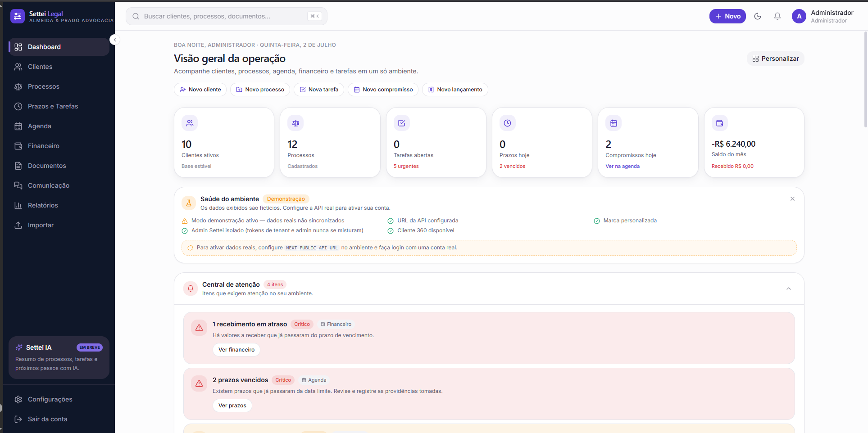The image size is (868, 433).
Task: Click the Documentos sidebar icon
Action: tap(18, 166)
